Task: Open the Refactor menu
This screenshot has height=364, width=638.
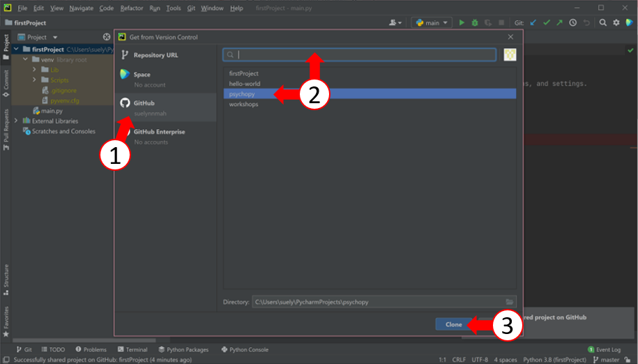Action: click(x=131, y=8)
